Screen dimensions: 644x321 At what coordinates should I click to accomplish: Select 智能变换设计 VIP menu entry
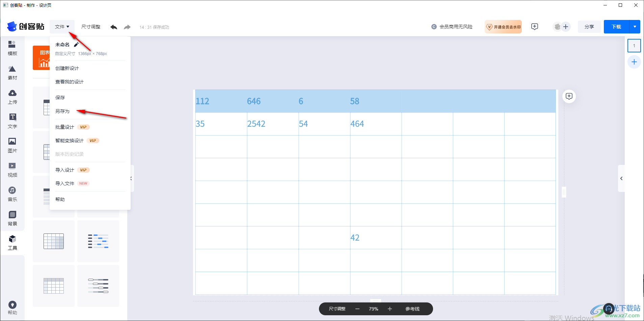[x=77, y=141]
